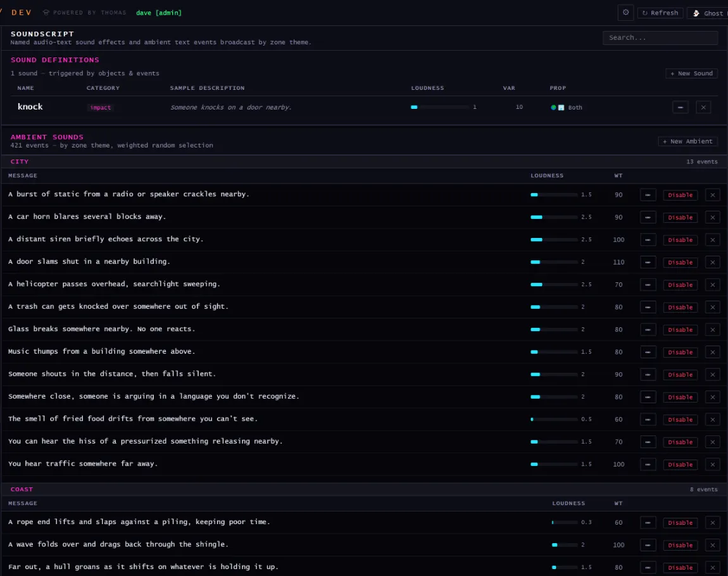Add a New Sound definition
This screenshot has height=576, width=728.
tap(691, 73)
